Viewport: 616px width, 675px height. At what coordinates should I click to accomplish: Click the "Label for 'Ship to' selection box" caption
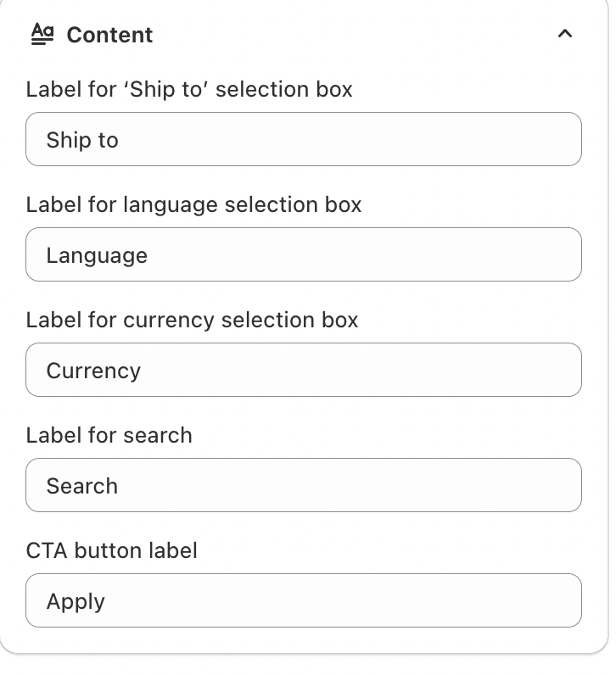point(189,89)
